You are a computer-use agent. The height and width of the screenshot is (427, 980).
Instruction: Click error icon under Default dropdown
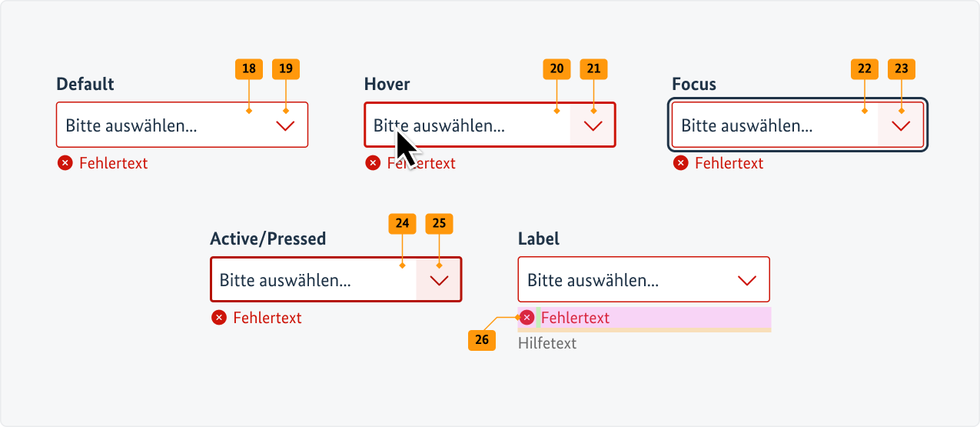click(x=65, y=163)
